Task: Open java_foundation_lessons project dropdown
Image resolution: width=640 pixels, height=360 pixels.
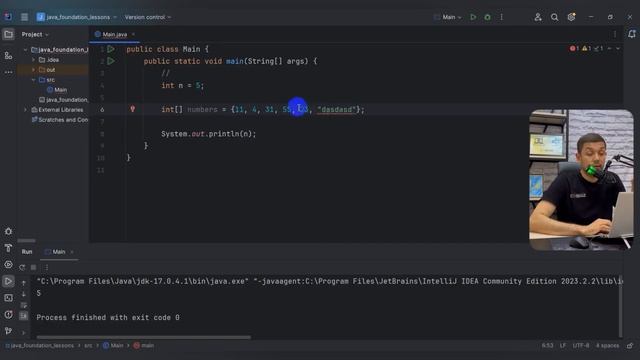Action: [x=77, y=17]
